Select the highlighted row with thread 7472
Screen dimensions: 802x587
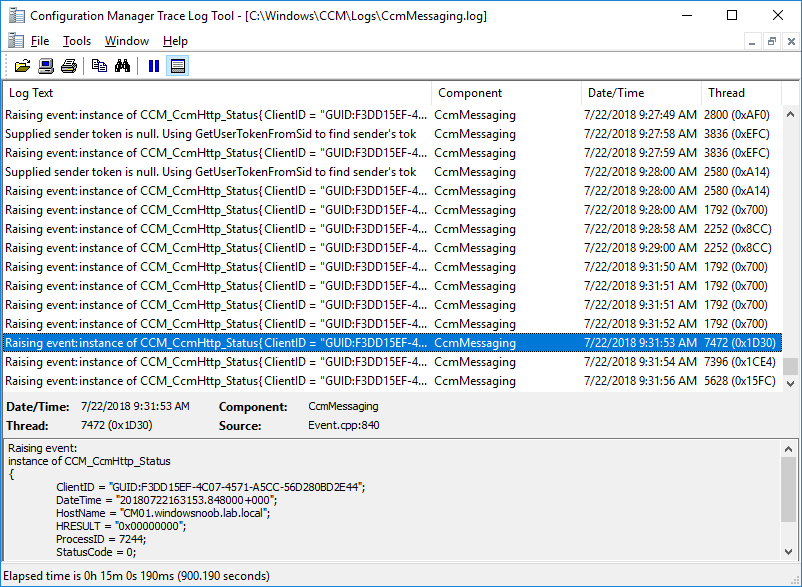click(393, 343)
